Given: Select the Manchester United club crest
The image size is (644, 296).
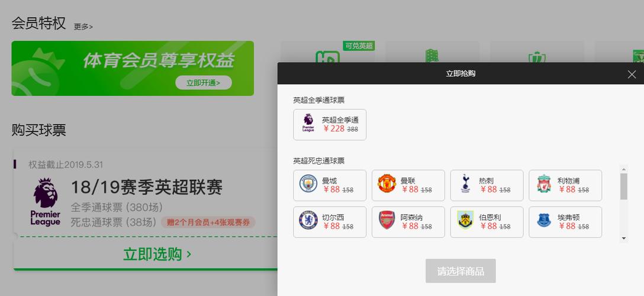Looking at the screenshot, I should 387,184.
